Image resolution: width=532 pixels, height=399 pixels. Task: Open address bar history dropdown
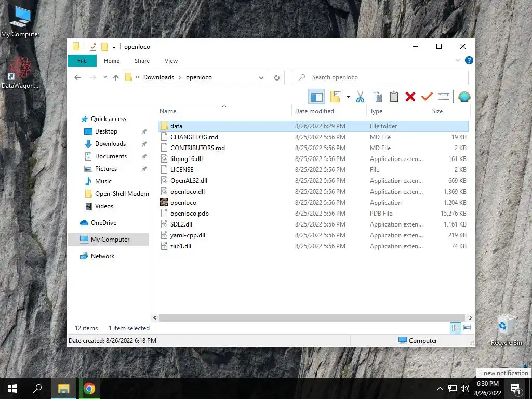point(261,78)
